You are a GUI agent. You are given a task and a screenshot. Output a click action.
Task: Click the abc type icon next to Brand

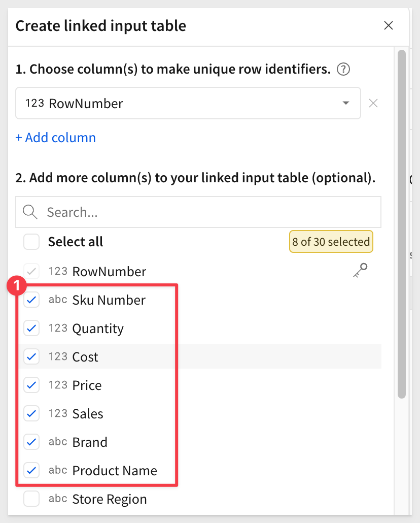58,442
